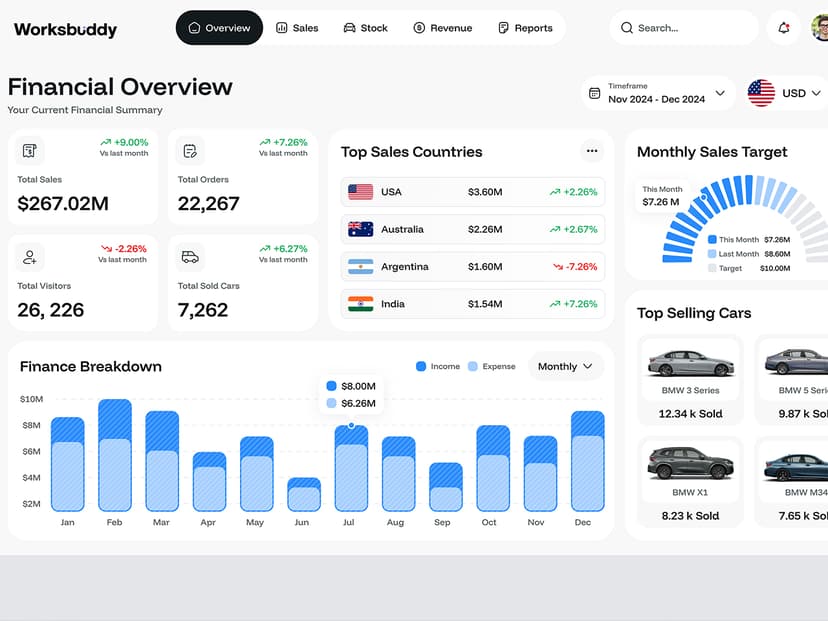Click the Total Sold Cars car icon

190,257
